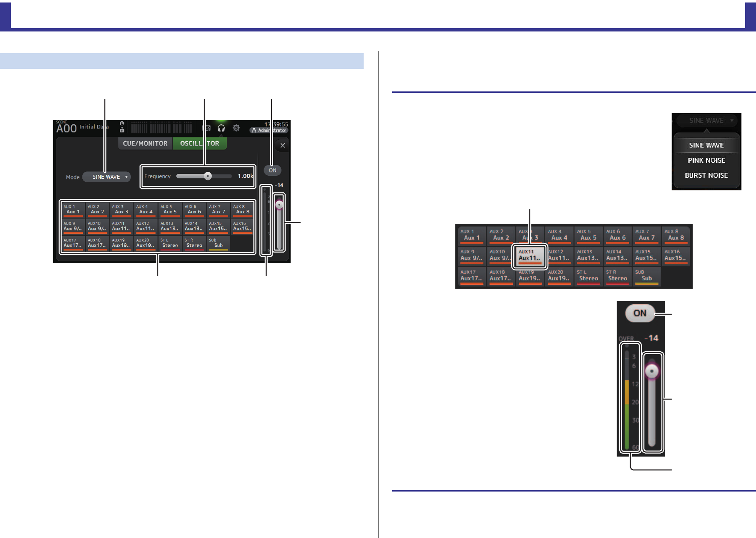Viewport: 756px width, 538px height.
Task: Click the 17:39:55 clock readout
Action: [x=276, y=124]
